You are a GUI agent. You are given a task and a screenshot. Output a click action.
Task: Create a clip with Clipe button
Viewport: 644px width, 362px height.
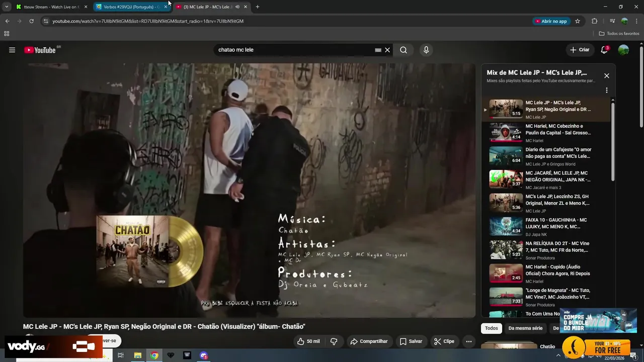click(x=444, y=341)
